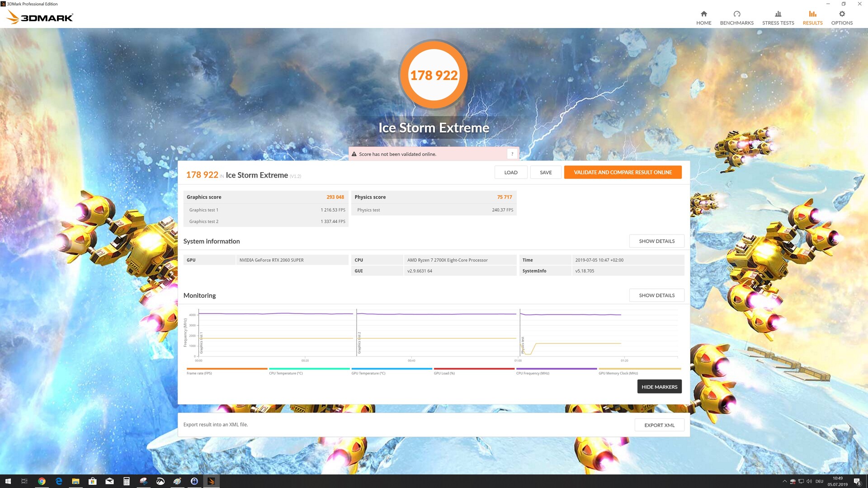Click the Export XML button
The height and width of the screenshot is (488, 868).
659,425
